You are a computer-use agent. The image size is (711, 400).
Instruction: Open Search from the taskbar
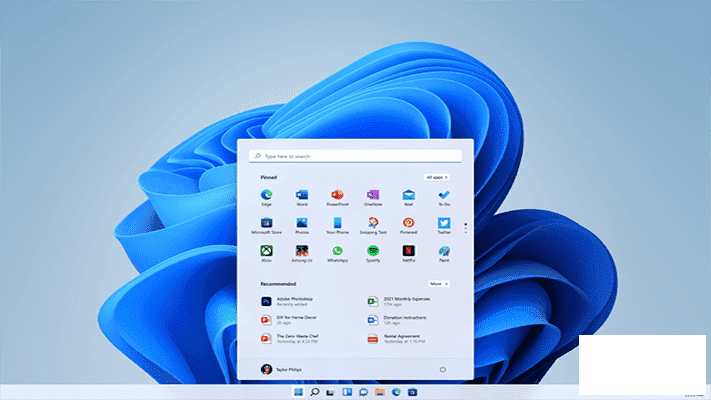[314, 392]
